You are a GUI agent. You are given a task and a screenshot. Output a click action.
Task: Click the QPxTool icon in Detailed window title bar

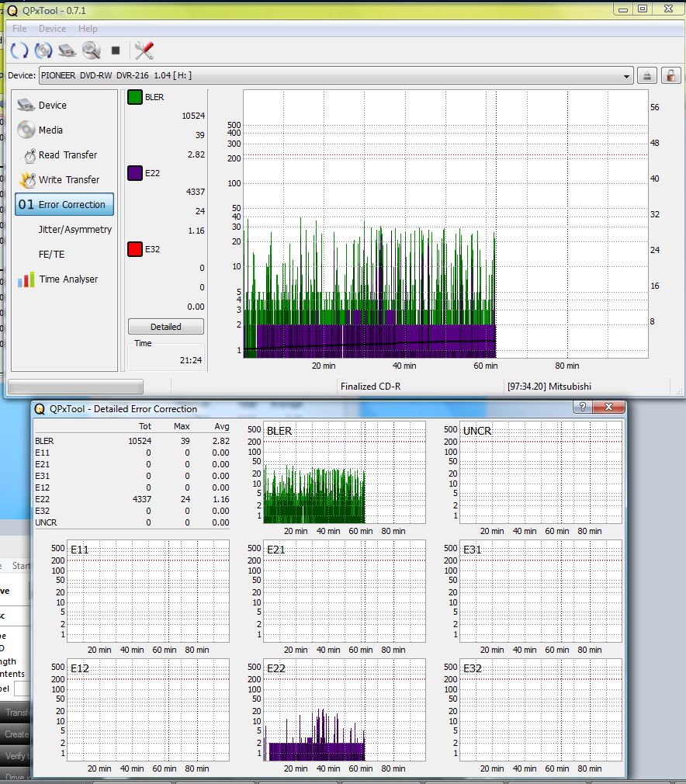pyautogui.click(x=40, y=409)
